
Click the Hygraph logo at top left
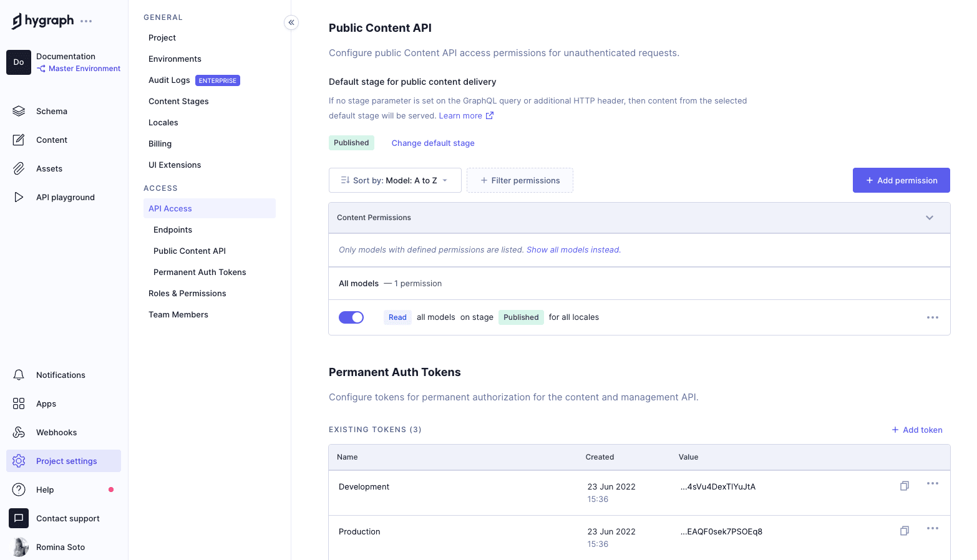(x=44, y=20)
